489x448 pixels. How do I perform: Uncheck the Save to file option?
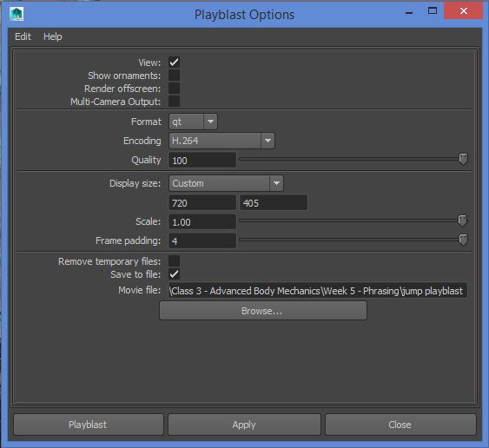174,274
